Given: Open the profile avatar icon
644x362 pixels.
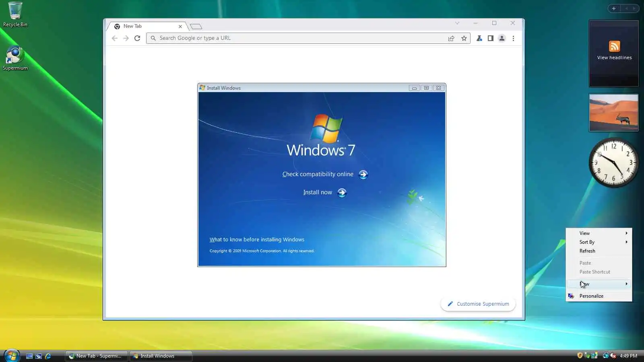Looking at the screenshot, I should pyautogui.click(x=502, y=38).
